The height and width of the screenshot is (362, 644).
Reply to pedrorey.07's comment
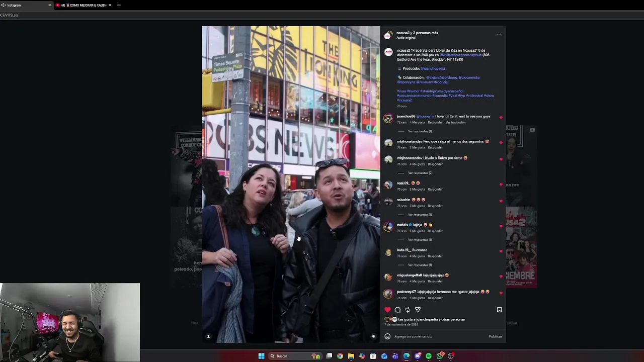tap(435, 298)
